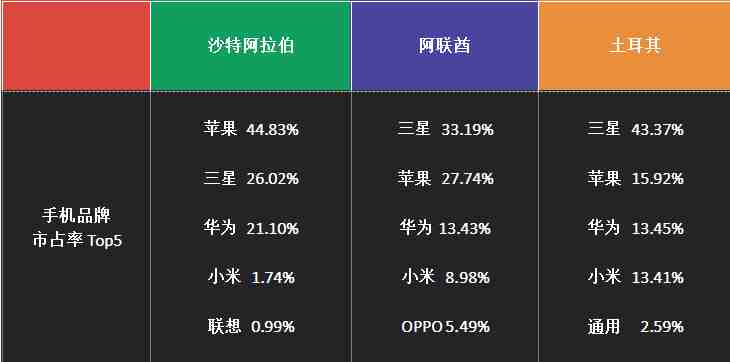Select 通用 2.59% entry
This screenshot has height=362, width=730.
(x=635, y=327)
